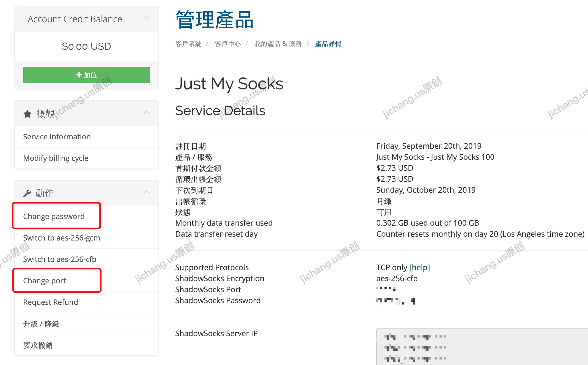
Task: Click the wrench icon beside 動作
Action: pyautogui.click(x=27, y=193)
